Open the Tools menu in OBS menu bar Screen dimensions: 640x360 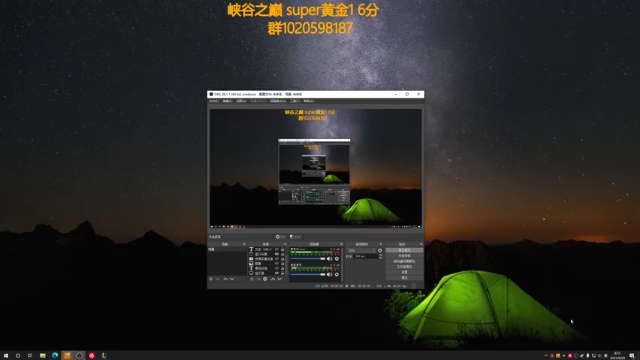point(295,101)
